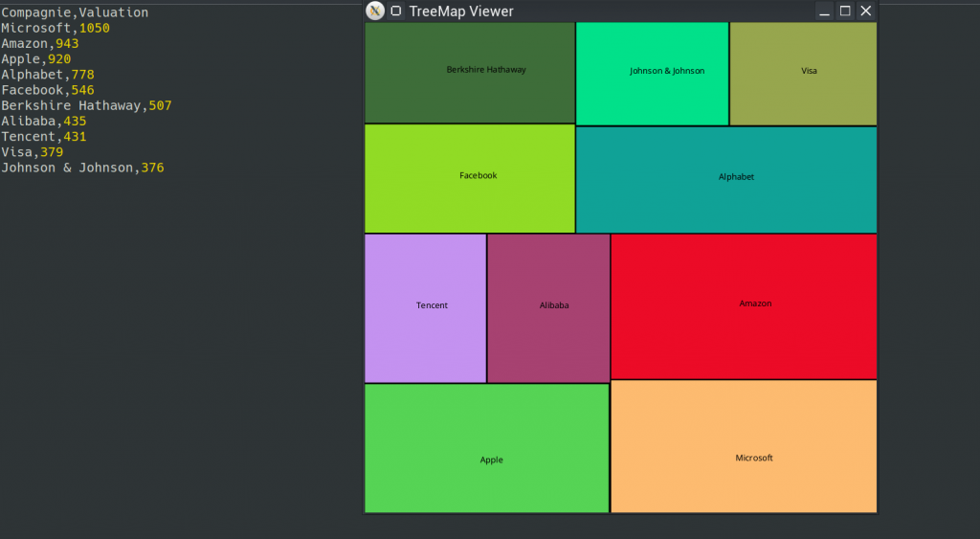Close the TreeMap Viewer window
The width and height of the screenshot is (980, 539).
pos(865,11)
